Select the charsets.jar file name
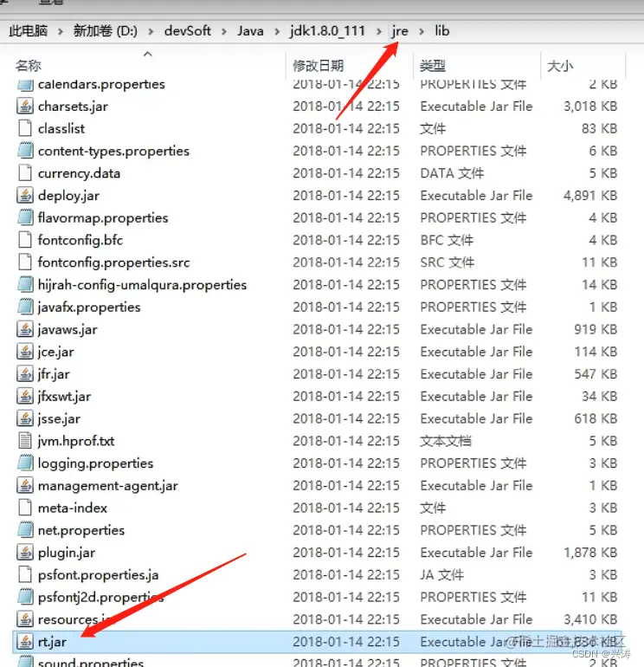The width and height of the screenshot is (644, 667). (x=73, y=107)
